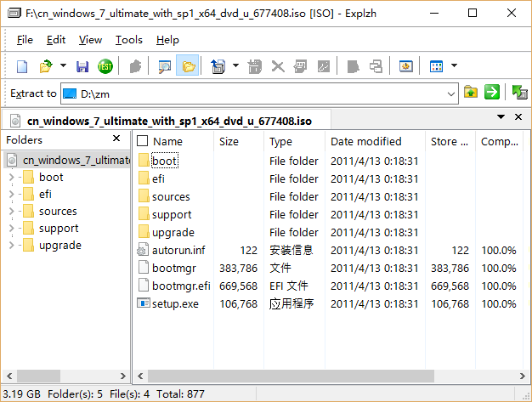
Task: Click the browse extract folder icon
Action: coord(471,93)
